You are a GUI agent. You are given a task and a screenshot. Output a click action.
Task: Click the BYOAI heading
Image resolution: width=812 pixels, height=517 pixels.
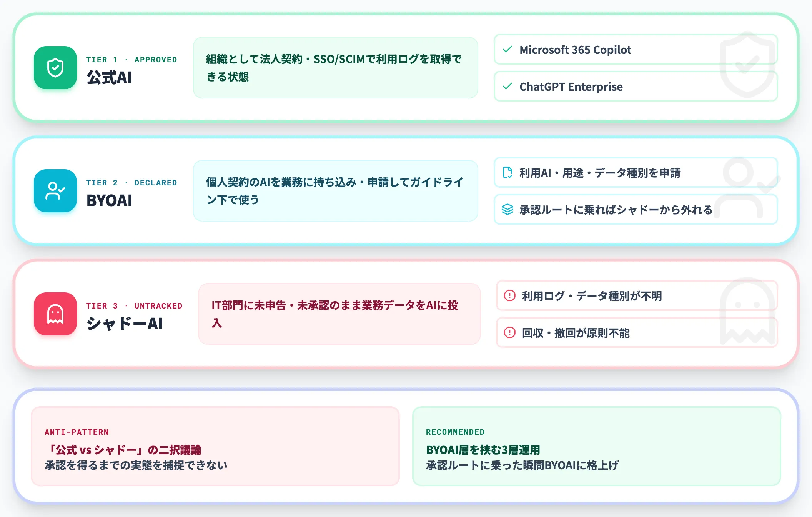click(x=109, y=201)
